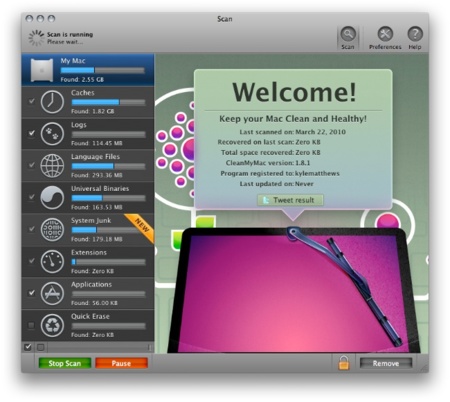Viewport: 450px width, 402px height.
Task: Select the Extensions label
Action: [x=89, y=252]
